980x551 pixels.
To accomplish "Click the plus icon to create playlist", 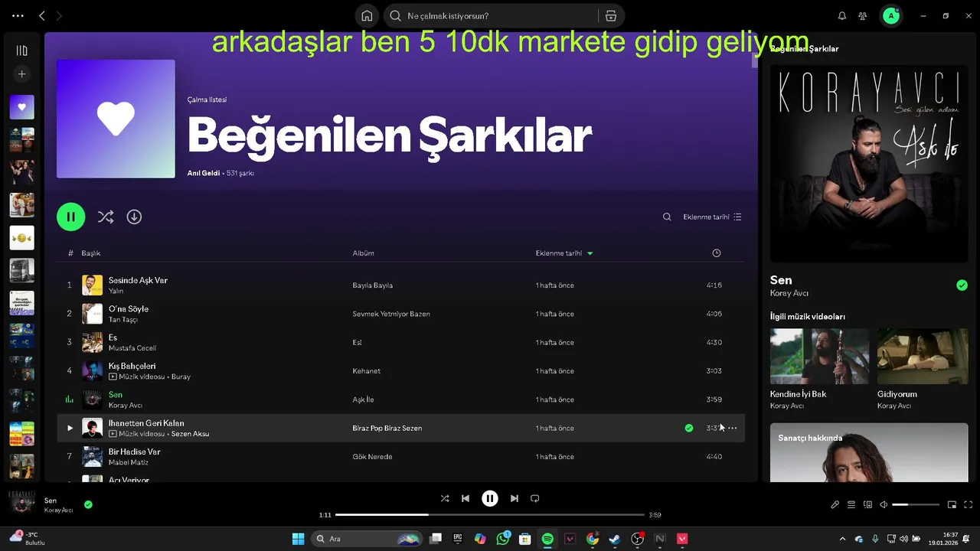I will (x=21, y=74).
